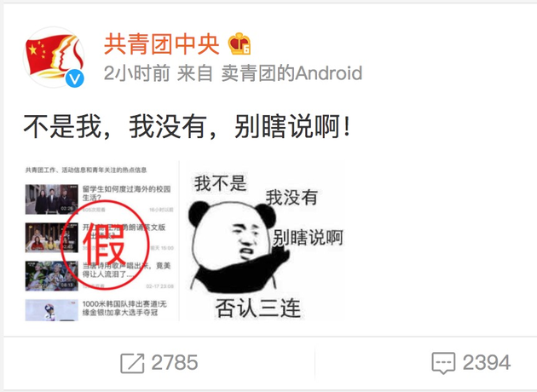Click the 卖青团的Android source link
The height and width of the screenshot is (392, 537).
(x=292, y=73)
